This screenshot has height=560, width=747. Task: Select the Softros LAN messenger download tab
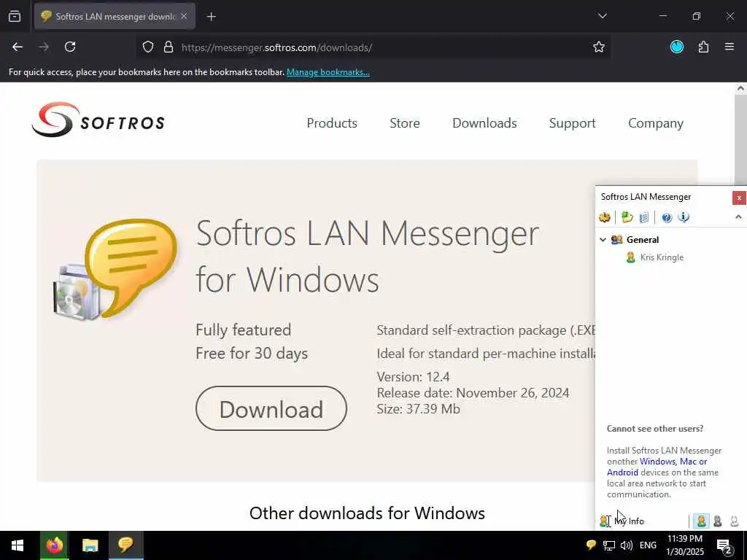click(x=115, y=16)
